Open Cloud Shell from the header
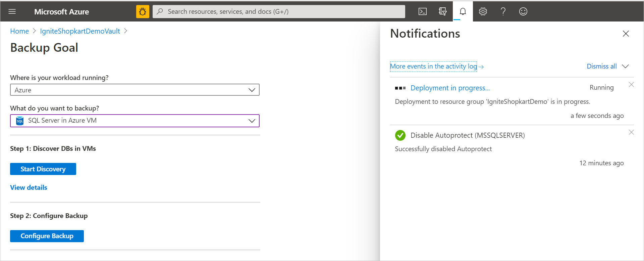The height and width of the screenshot is (261, 644). (x=423, y=12)
